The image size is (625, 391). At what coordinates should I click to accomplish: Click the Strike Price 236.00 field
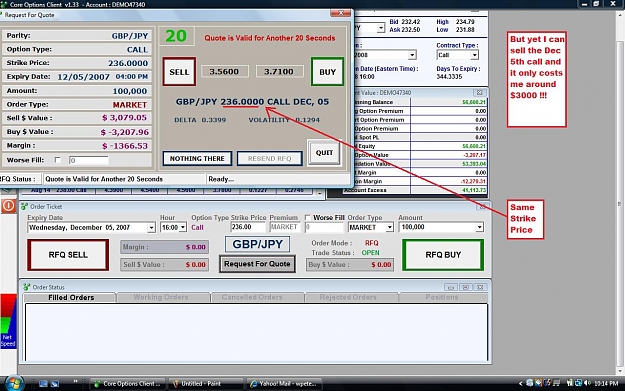click(x=248, y=227)
